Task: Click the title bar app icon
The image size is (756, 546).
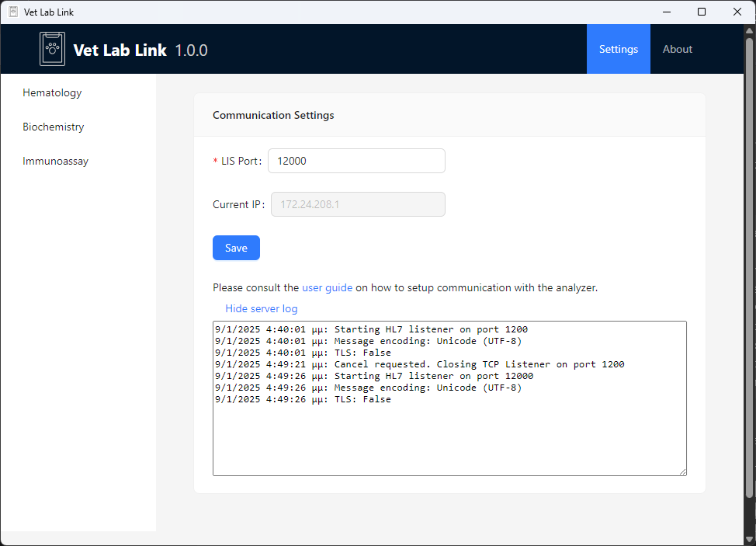Action: 13,12
